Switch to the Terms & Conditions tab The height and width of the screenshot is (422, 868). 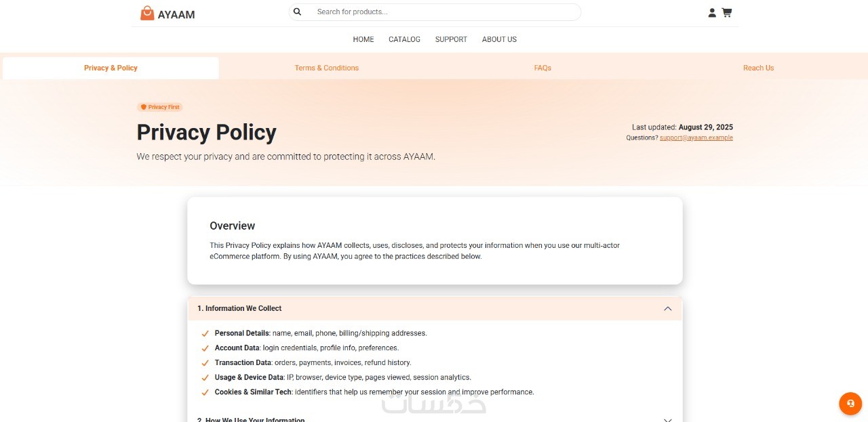point(326,68)
